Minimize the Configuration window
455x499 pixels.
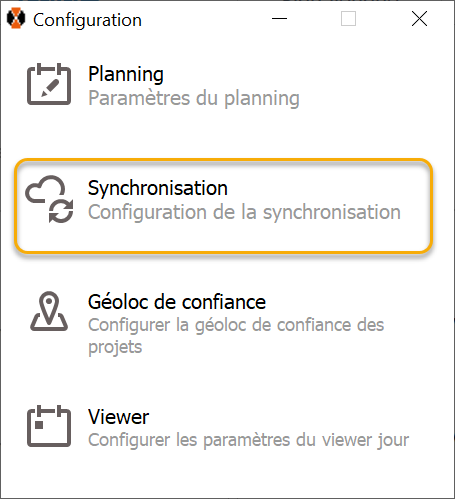point(279,19)
